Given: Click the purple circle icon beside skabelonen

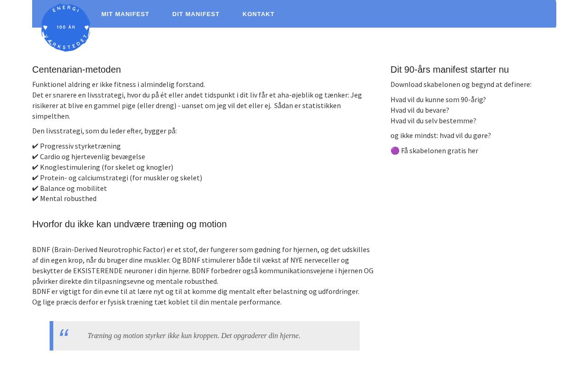Looking at the screenshot, I should [x=395, y=151].
